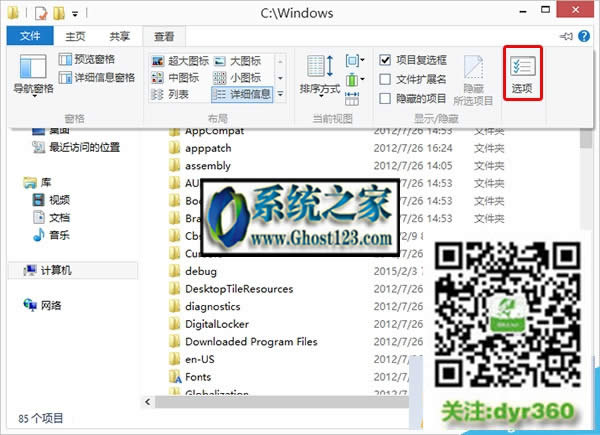Expand the layout gallery more arrow

pos(281,96)
